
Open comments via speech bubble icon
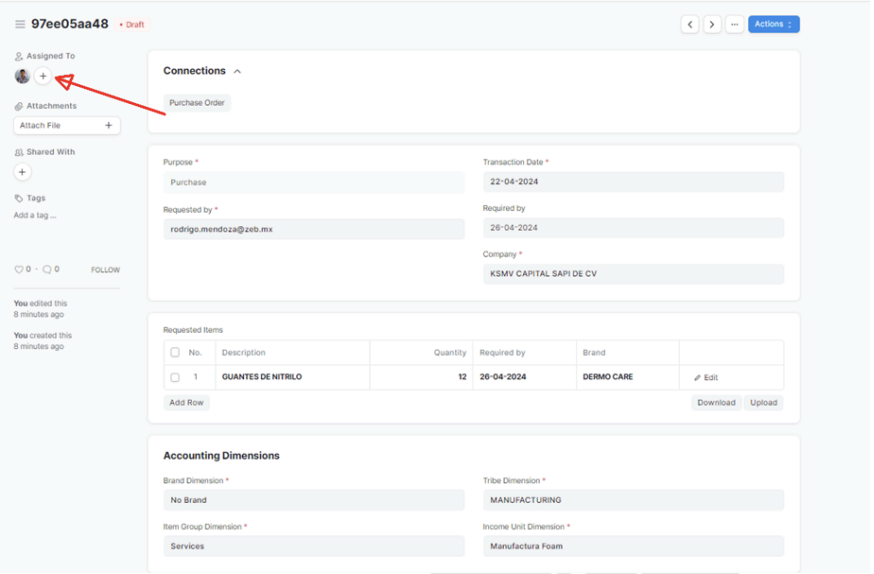click(47, 270)
